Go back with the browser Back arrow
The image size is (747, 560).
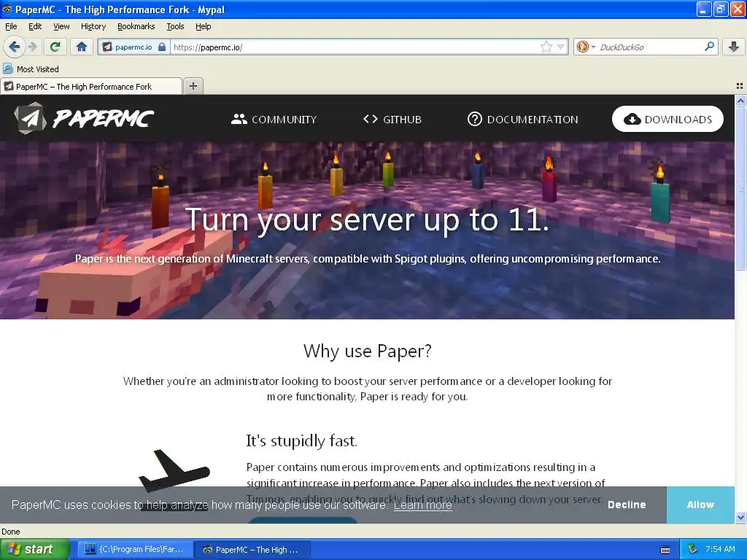pos(14,47)
